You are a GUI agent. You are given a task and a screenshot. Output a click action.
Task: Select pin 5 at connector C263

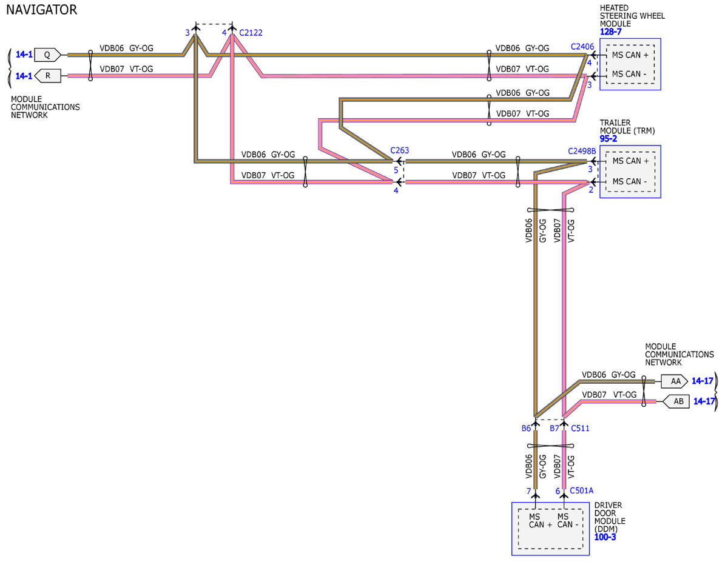tap(396, 170)
